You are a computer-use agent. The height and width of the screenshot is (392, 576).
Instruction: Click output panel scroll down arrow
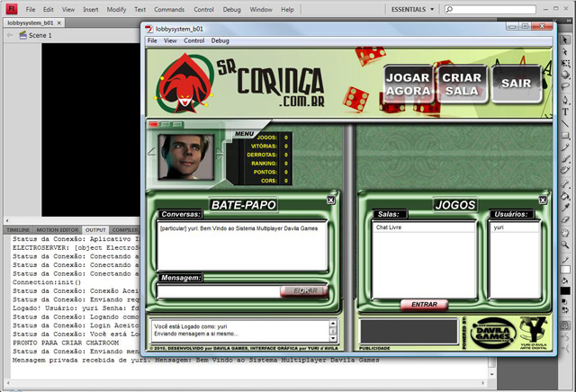coord(492,374)
